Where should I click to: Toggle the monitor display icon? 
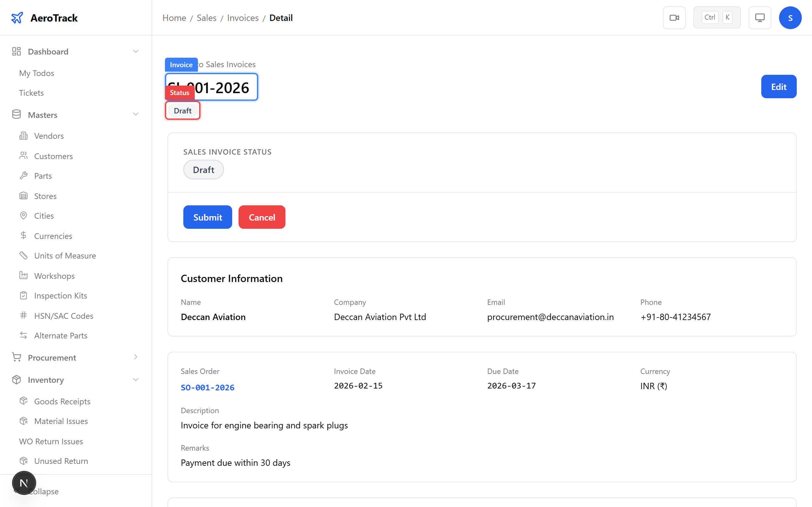point(760,17)
